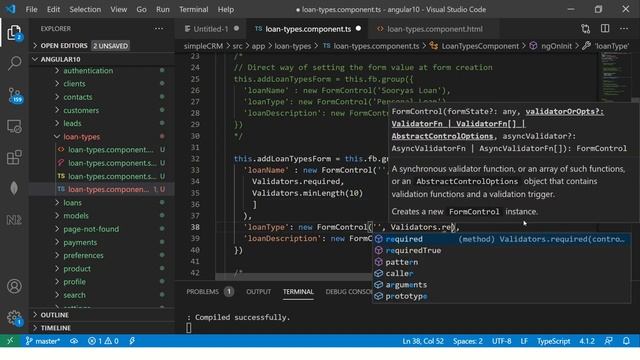Select 'prototype' autocomplete suggestion
The width and height of the screenshot is (640, 360).
click(x=502, y=296)
